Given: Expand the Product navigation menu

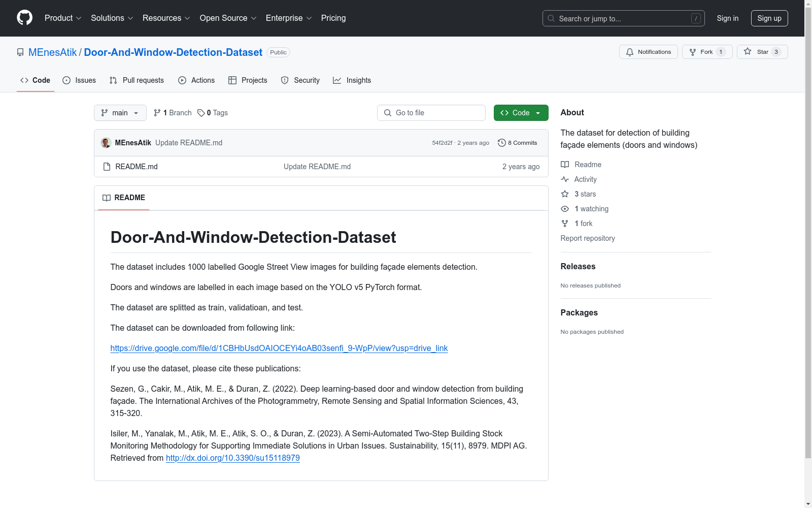Looking at the screenshot, I should [x=63, y=18].
